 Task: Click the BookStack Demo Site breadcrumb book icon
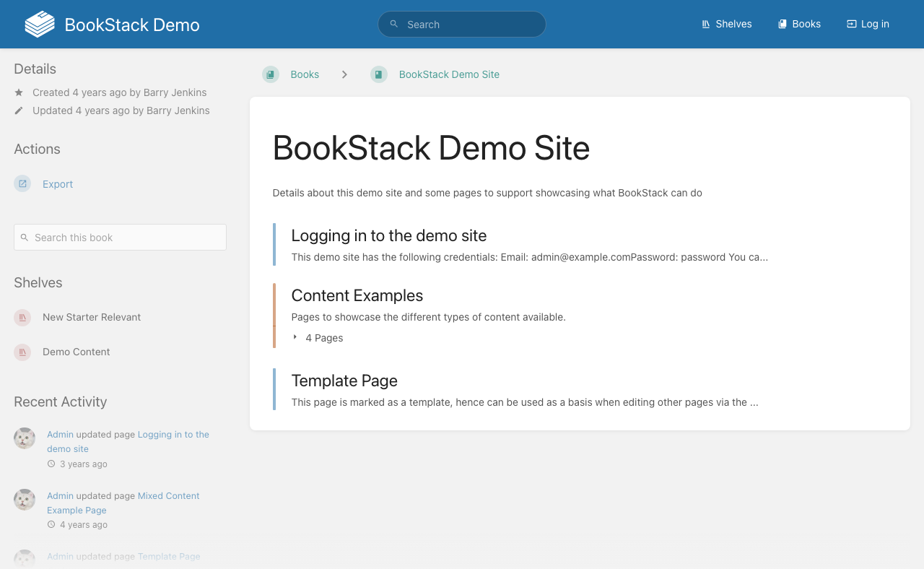[379, 74]
